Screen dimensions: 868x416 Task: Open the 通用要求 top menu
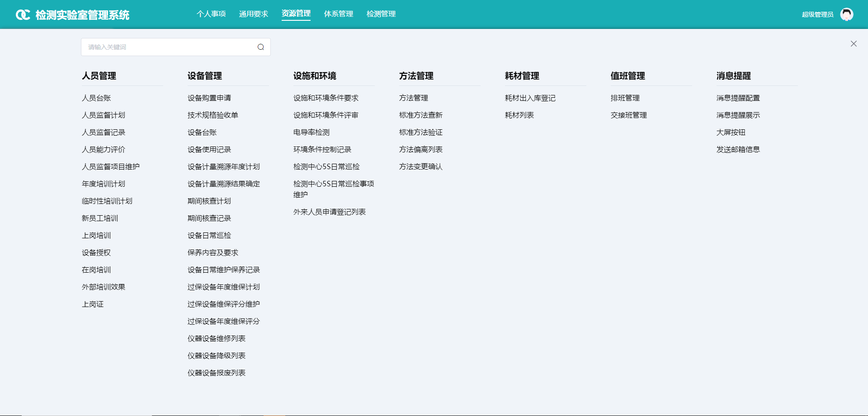tap(254, 14)
